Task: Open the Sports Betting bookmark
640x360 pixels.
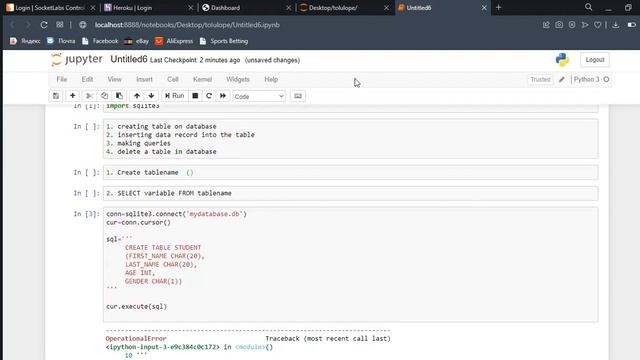Action: 224,41
